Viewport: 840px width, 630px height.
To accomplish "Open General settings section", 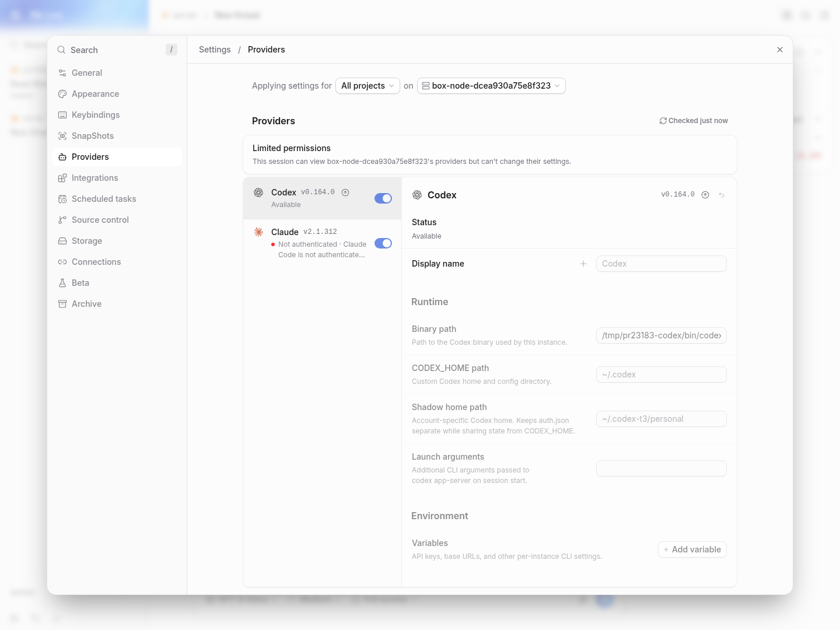I will tap(117, 73).
